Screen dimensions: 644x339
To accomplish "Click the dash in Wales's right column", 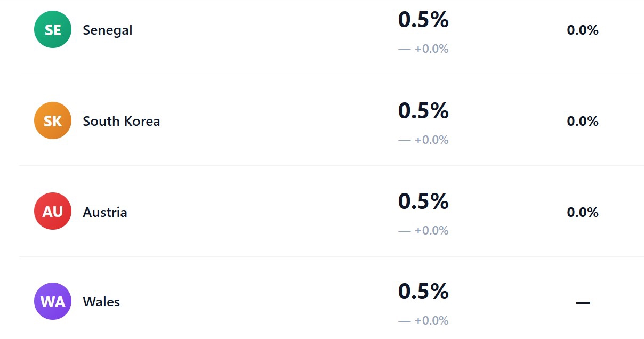I will [583, 303].
